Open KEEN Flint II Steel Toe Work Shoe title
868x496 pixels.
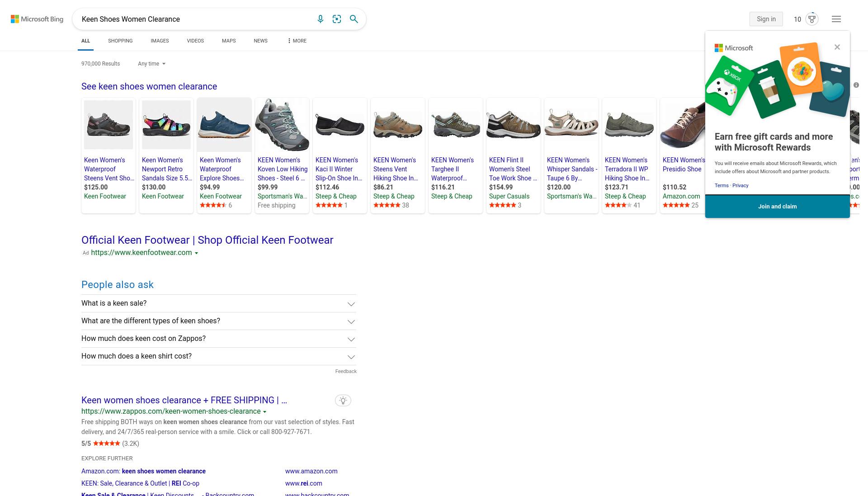[x=513, y=169]
